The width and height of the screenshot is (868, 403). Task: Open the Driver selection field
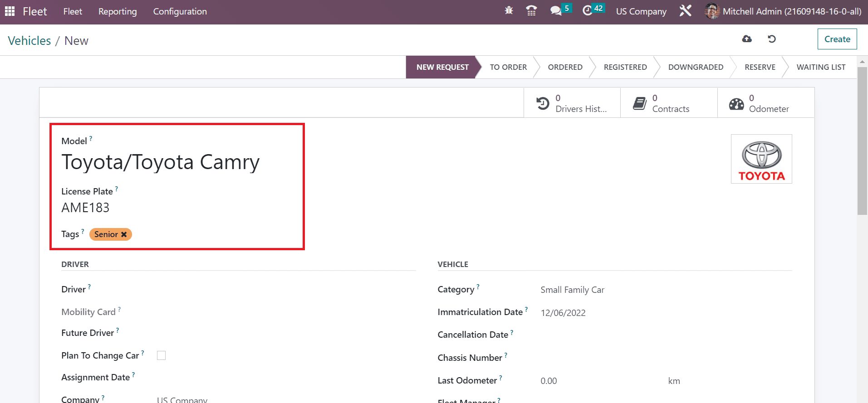click(286, 290)
